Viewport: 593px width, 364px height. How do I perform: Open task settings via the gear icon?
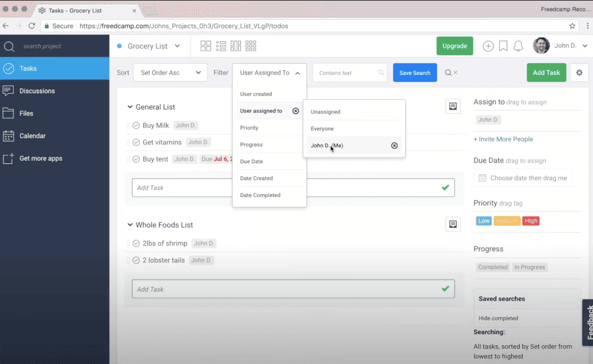tap(579, 72)
